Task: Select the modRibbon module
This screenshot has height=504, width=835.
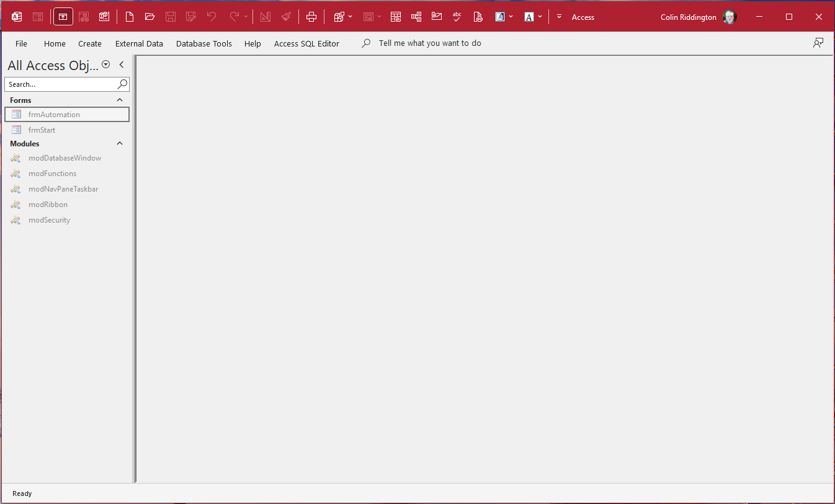Action: 67,205
